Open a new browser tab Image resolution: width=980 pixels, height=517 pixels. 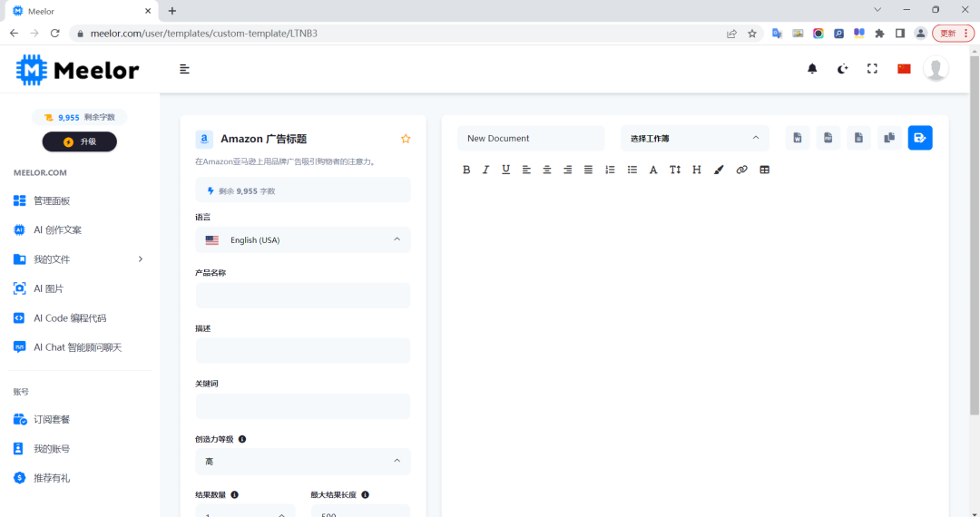click(x=172, y=11)
